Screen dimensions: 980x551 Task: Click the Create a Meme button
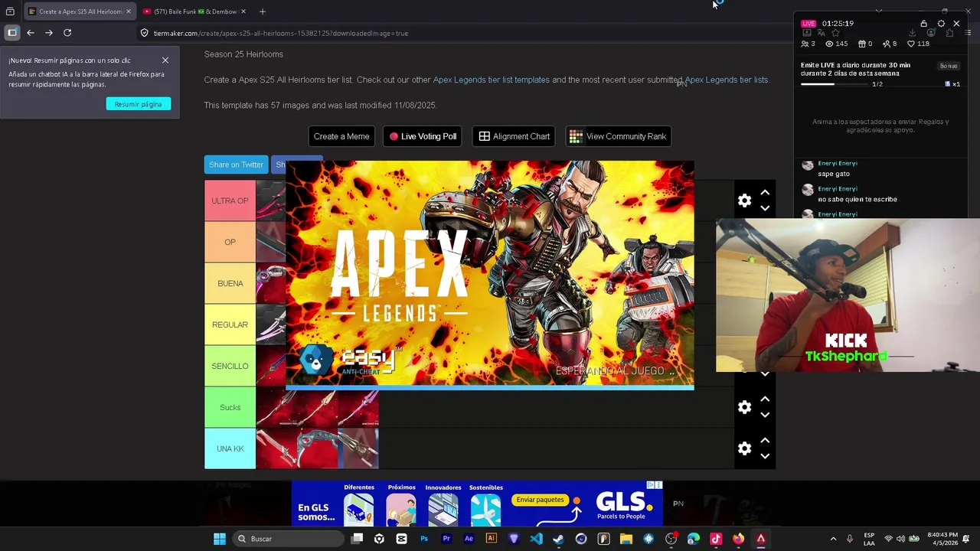click(x=341, y=136)
